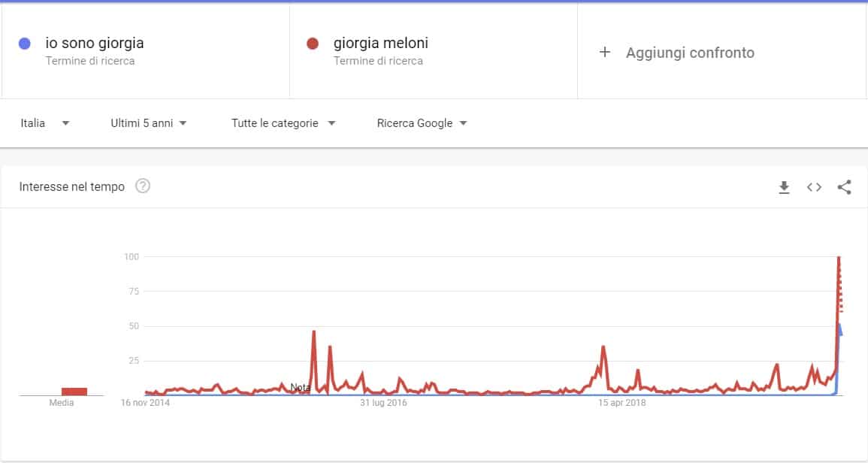Click the 100 peak of the red line
Image resolution: width=868 pixels, height=463 pixels.
click(x=839, y=259)
